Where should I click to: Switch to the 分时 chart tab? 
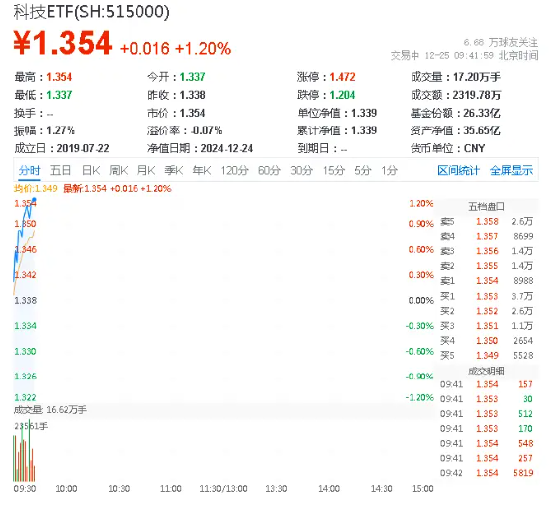tap(29, 171)
